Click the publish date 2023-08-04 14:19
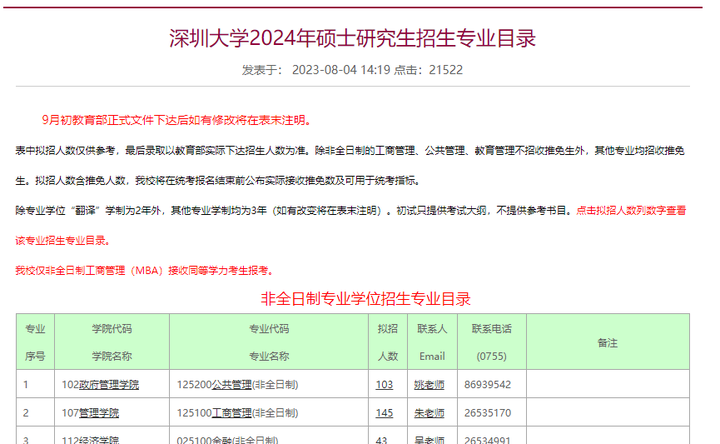Screen dimensions: 720x444 341,70
